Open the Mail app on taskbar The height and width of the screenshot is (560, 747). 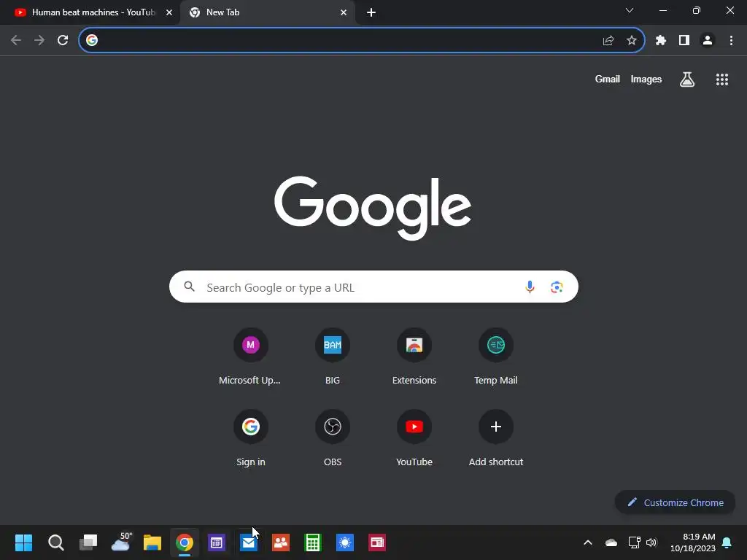tap(249, 542)
